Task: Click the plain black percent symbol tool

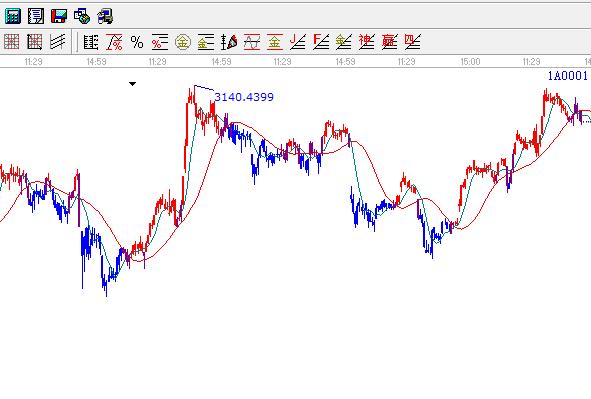Action: click(137, 42)
